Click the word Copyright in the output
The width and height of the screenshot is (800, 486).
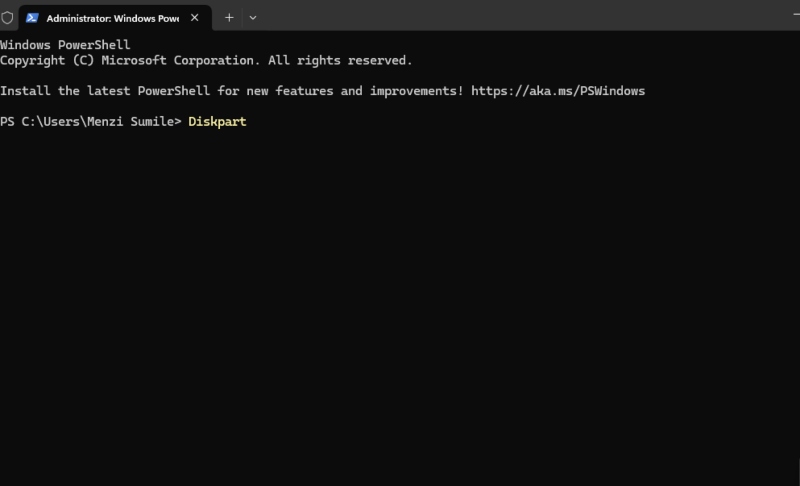point(33,60)
